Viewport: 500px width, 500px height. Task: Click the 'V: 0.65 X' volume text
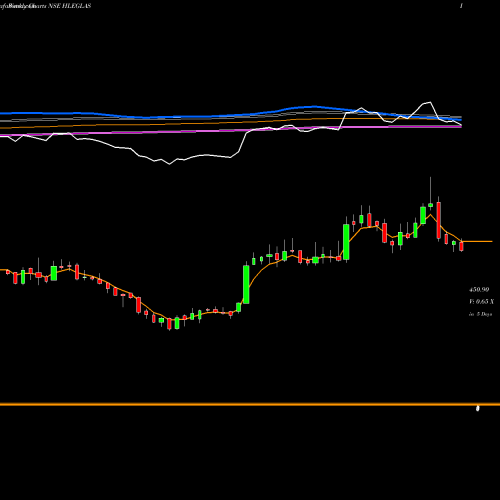click(x=481, y=302)
